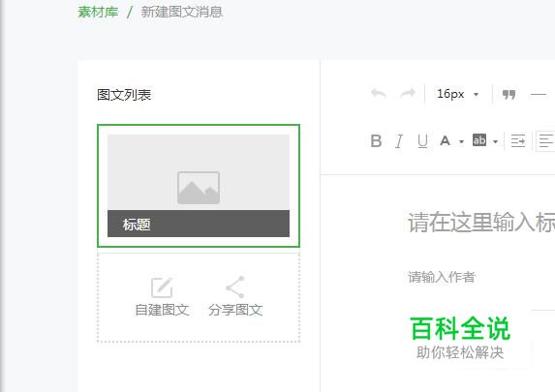Click the 分享图文 share icon
The image size is (555, 392).
tap(235, 286)
